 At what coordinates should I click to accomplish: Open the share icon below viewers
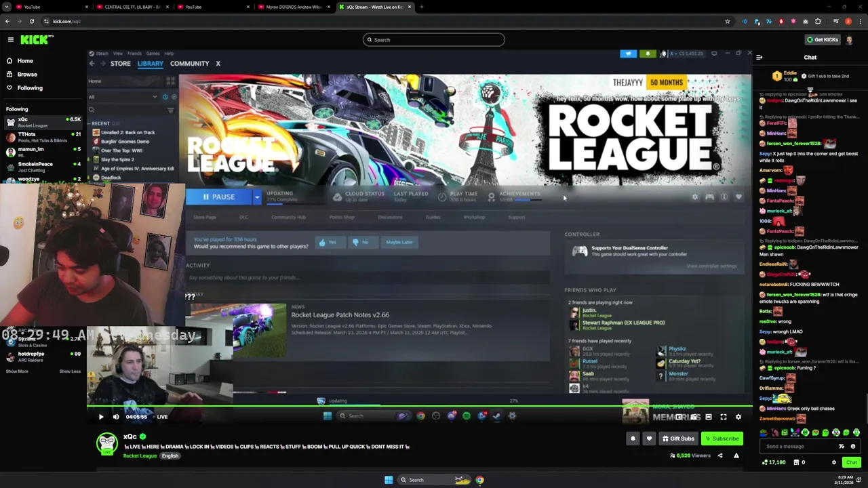(720, 455)
